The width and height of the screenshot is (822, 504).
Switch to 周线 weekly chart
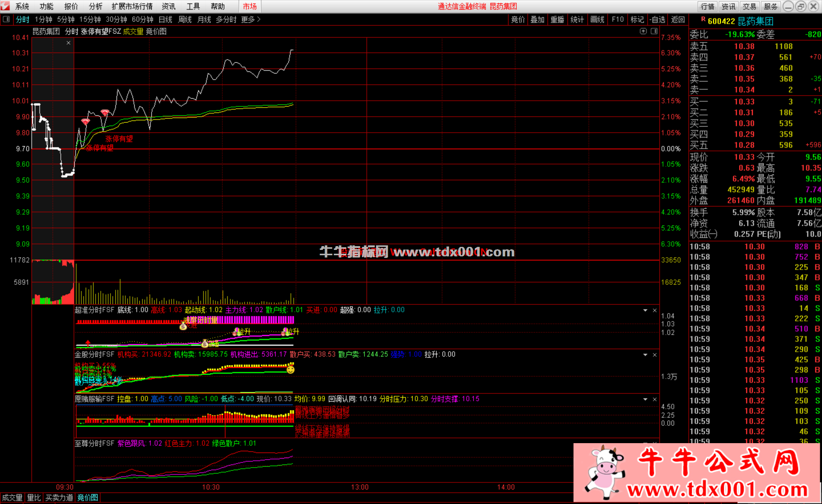(x=185, y=19)
